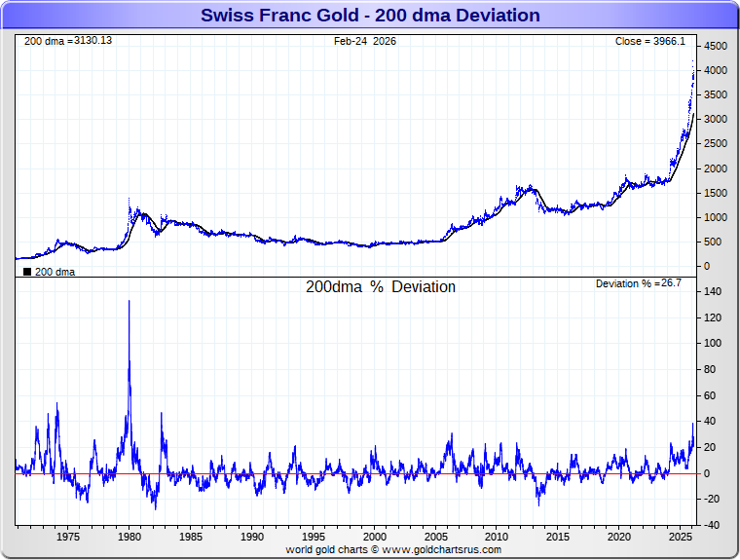Click the 'Feb-24 2026' date label
This screenshot has height=560, width=740.
pyautogui.click(x=365, y=41)
